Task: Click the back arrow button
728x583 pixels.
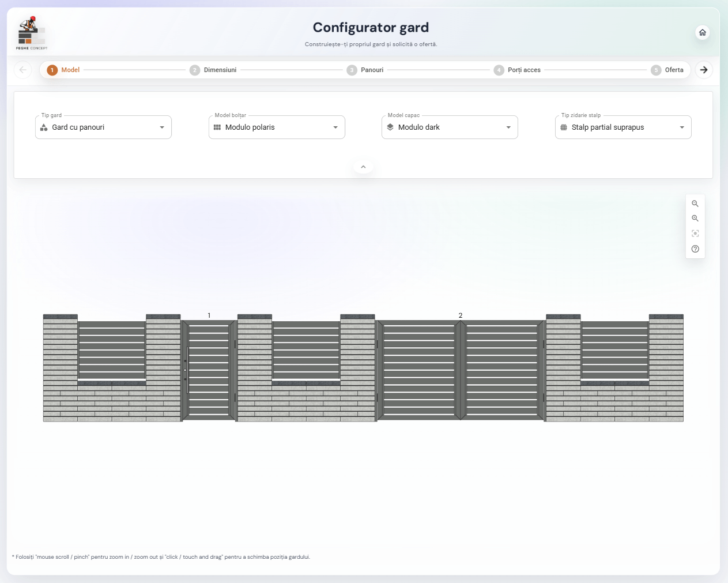Action: pyautogui.click(x=23, y=70)
